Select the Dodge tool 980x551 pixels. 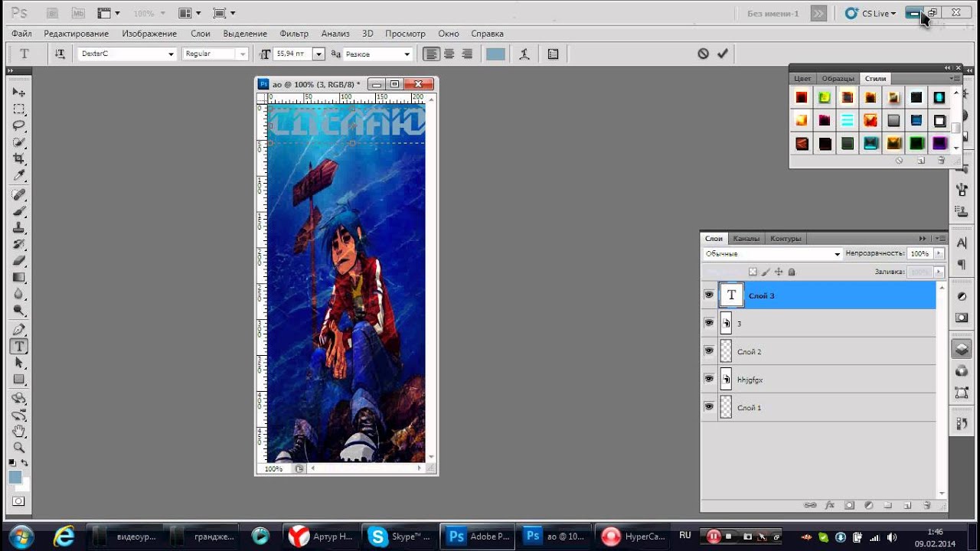19,311
